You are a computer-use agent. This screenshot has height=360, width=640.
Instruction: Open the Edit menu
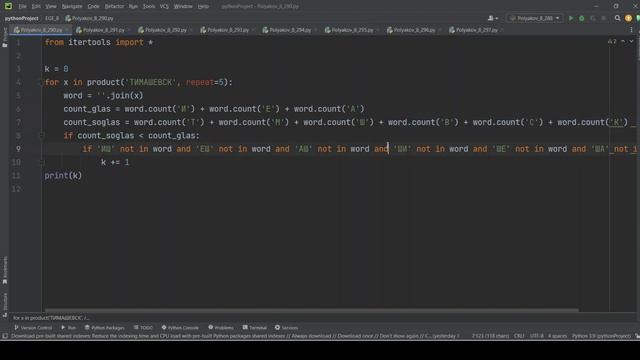[36, 6]
